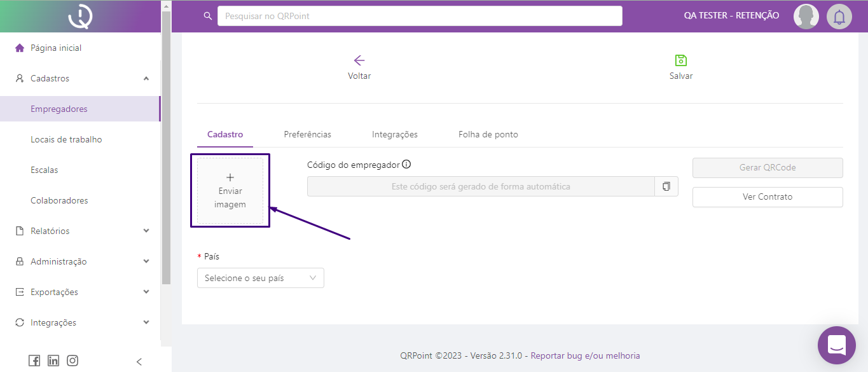Click info icon beside Código do empregador
868x372 pixels.
407,165
